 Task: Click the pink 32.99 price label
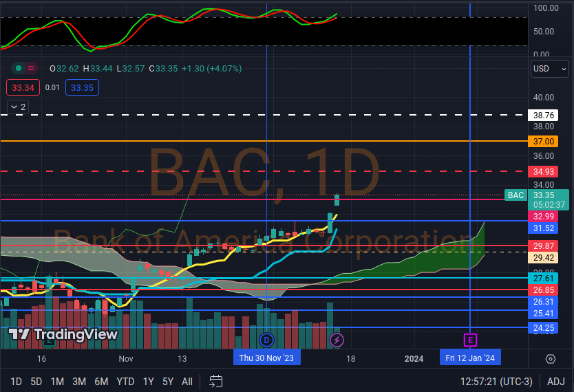point(543,216)
